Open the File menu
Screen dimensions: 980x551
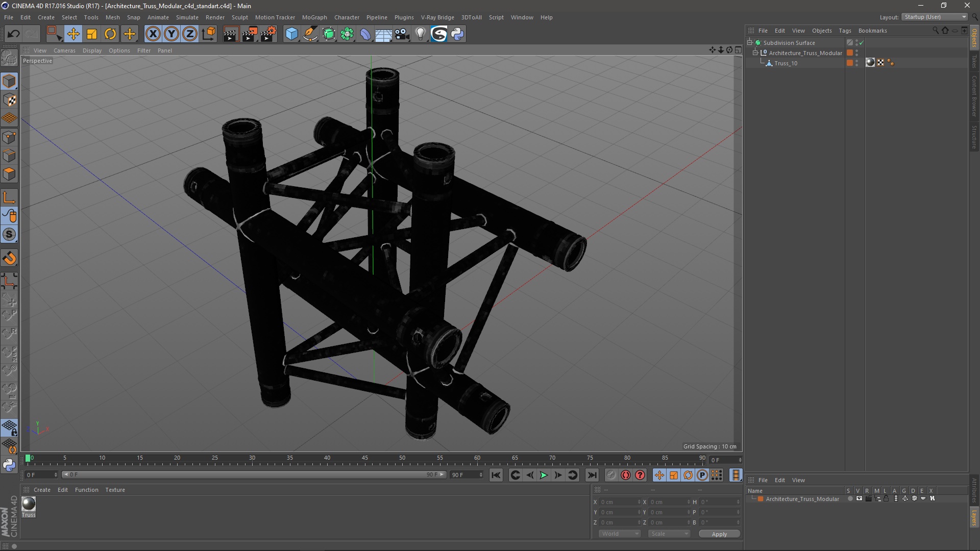click(9, 17)
